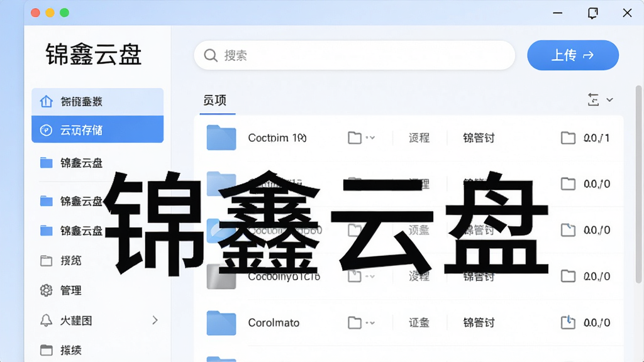
Task: Click the 管理 label in sidebar
Action: pos(71,290)
